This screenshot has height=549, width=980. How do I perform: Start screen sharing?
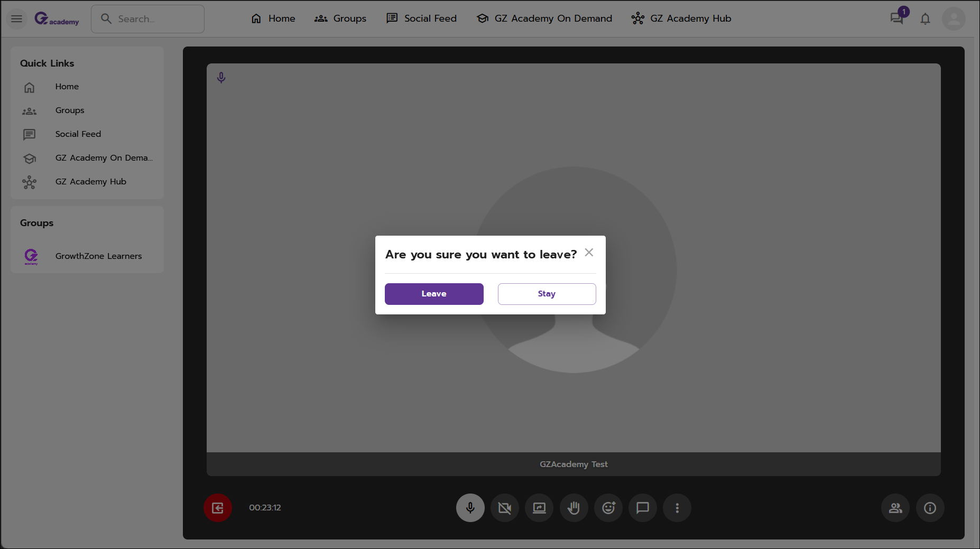539,508
